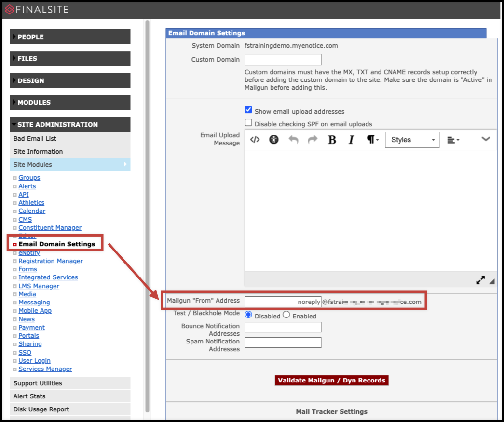Viewport: 504px width, 422px height.
Task: Enable Disable checking SPF on email uploads
Action: (248, 122)
